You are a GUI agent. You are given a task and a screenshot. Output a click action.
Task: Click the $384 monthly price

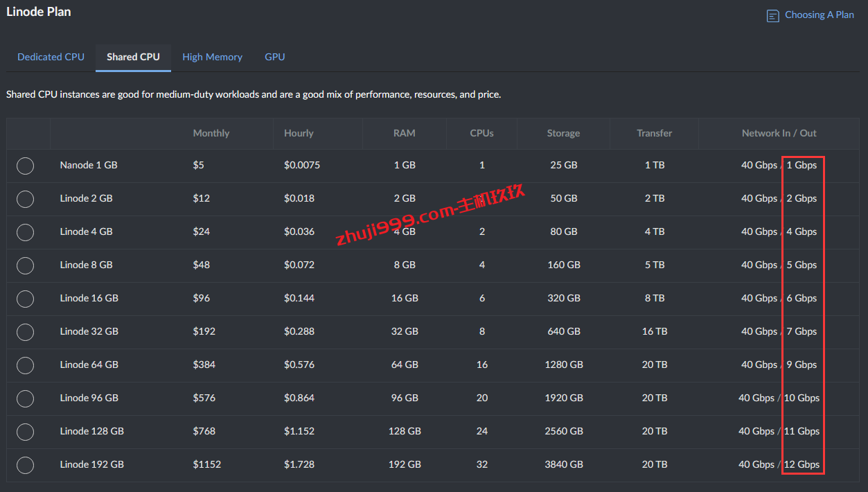pos(204,364)
